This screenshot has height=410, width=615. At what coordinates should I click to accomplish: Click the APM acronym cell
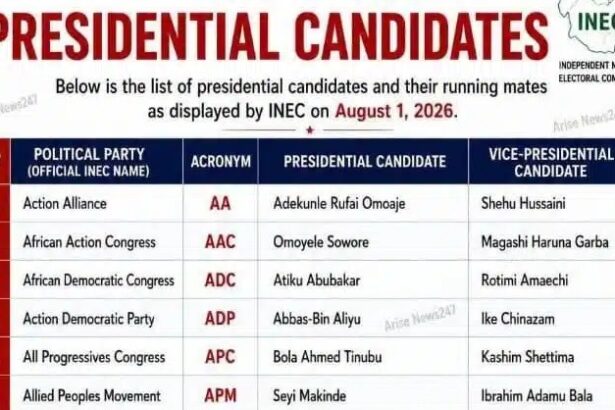(x=220, y=395)
